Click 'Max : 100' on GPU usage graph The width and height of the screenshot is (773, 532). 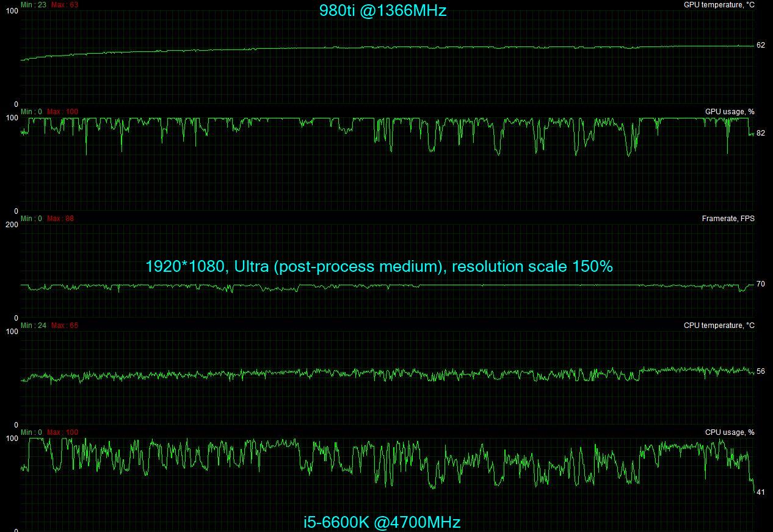point(63,112)
